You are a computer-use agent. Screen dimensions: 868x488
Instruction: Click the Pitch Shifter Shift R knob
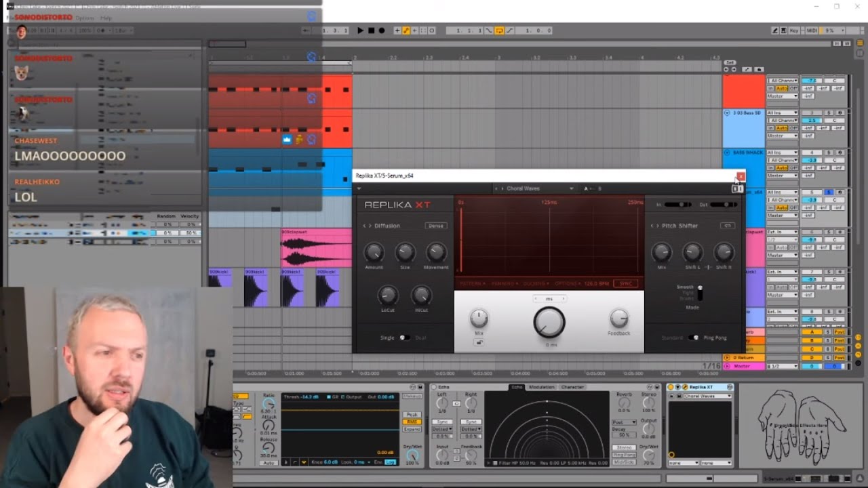(x=724, y=252)
